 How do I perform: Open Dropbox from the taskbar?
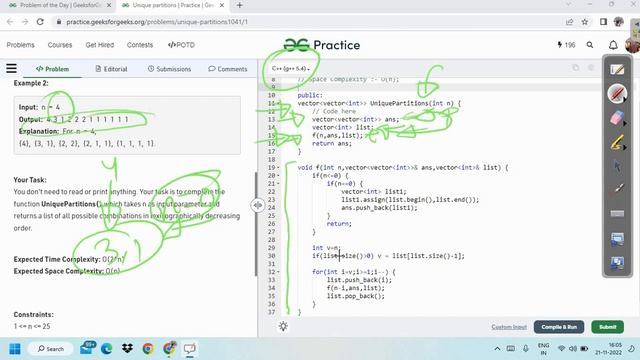coord(127,349)
